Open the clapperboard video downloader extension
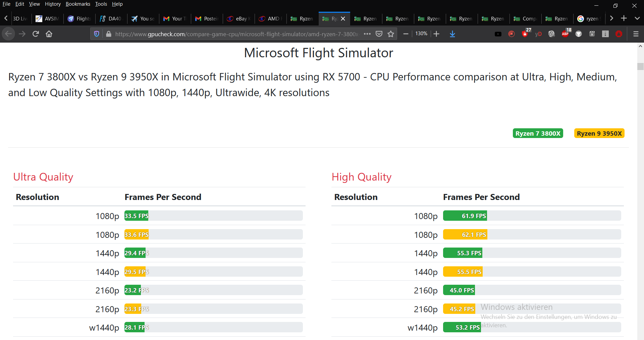644x340 pixels. point(592,34)
